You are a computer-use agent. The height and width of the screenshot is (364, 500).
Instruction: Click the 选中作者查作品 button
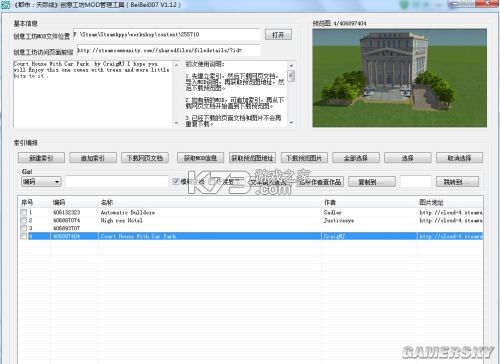click(x=320, y=182)
